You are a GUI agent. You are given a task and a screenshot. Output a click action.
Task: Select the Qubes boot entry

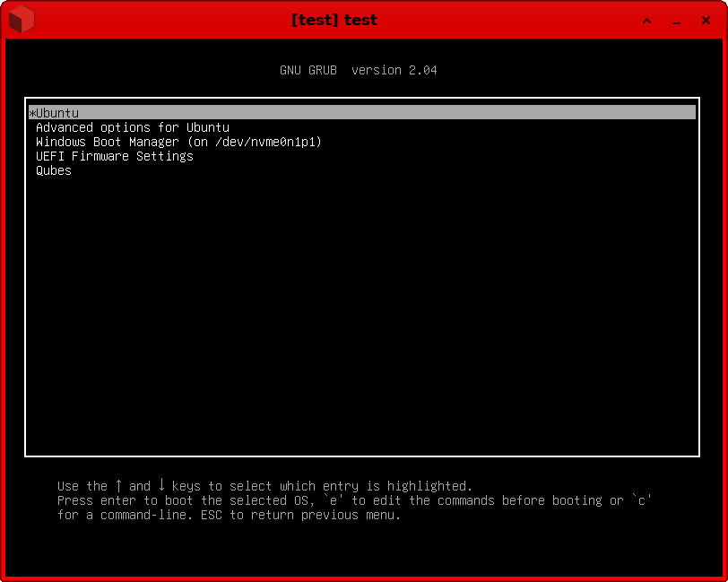[x=54, y=170]
